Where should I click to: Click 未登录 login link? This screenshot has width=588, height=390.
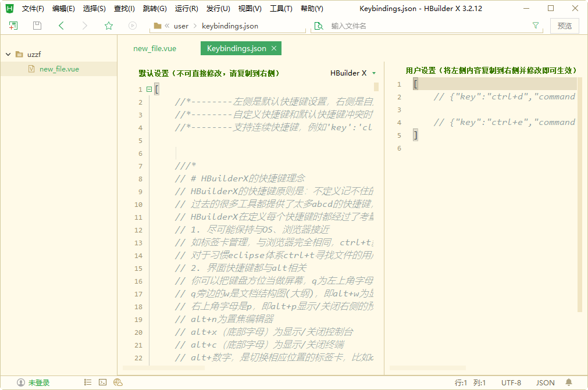pyautogui.click(x=39, y=382)
